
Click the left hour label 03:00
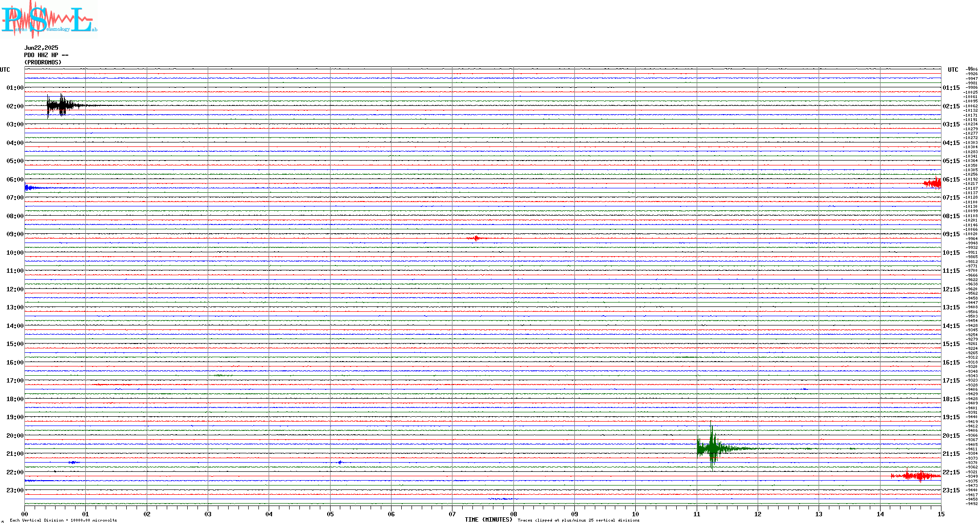pos(15,124)
